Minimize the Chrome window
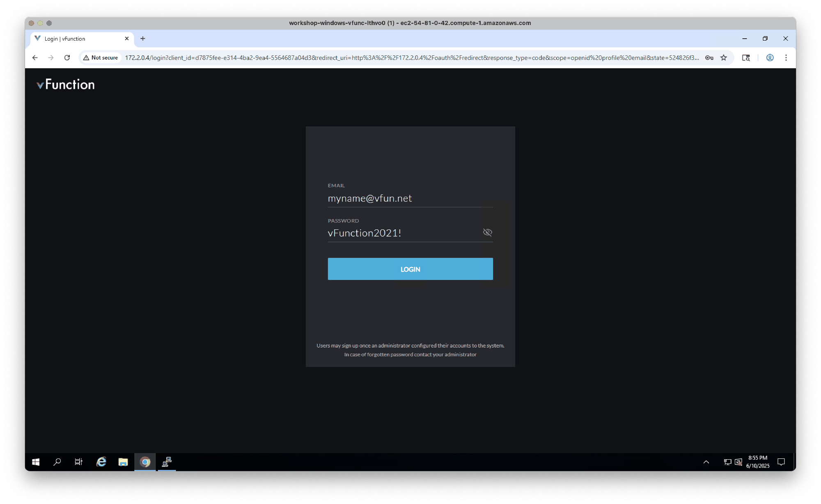Viewport: 821px width, 504px height. pos(745,39)
